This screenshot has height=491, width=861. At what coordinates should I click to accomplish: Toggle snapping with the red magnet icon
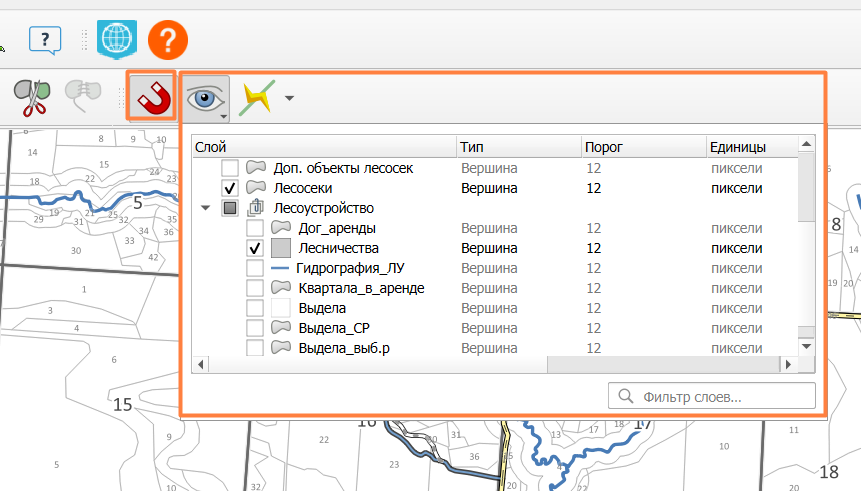point(152,97)
